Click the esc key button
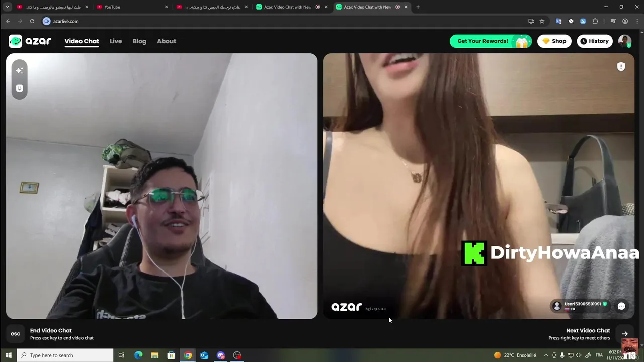This screenshot has width=644, height=362. tap(16, 334)
